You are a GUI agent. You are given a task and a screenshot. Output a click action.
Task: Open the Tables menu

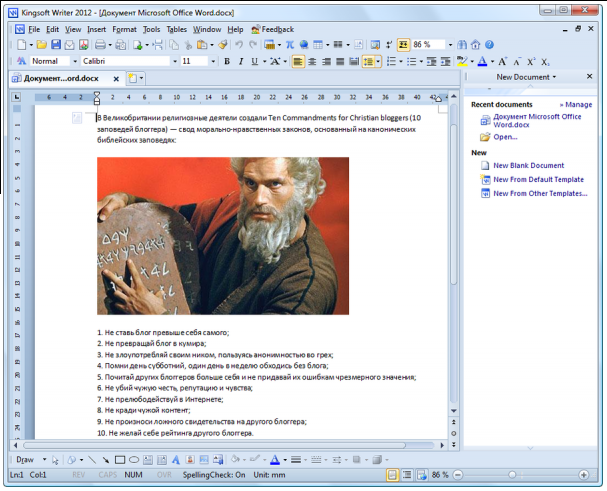176,29
